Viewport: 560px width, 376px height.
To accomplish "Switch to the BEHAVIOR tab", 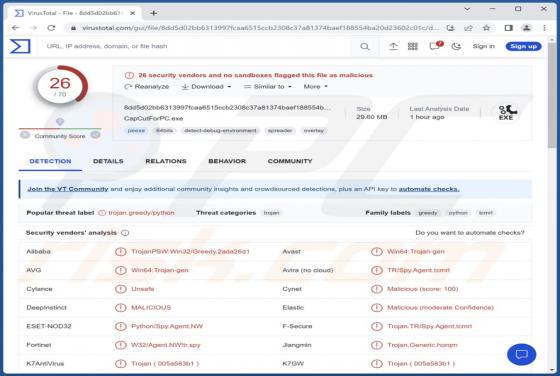I will click(227, 161).
